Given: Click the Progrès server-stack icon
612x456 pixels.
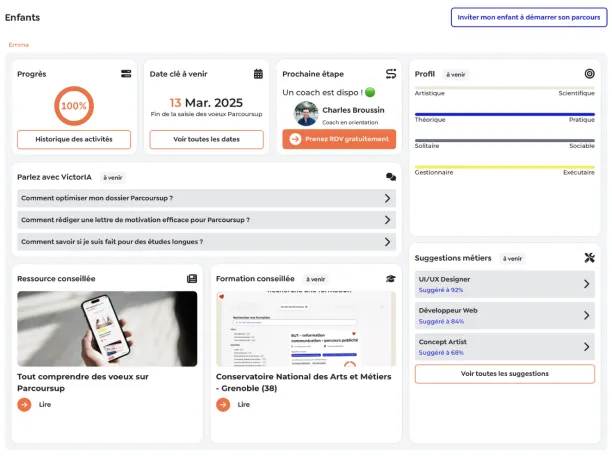Looking at the screenshot, I should [126, 74].
